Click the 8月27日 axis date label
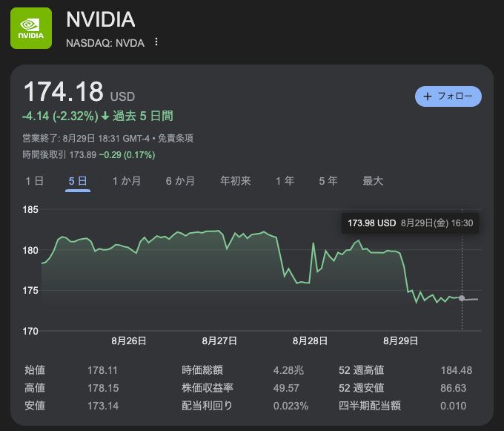The height and width of the screenshot is (431, 504). [219, 341]
